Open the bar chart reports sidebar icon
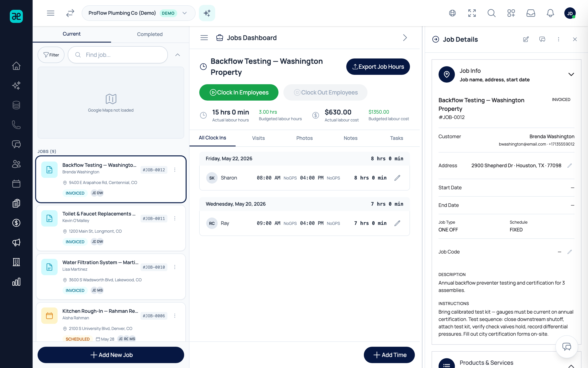 (16, 282)
